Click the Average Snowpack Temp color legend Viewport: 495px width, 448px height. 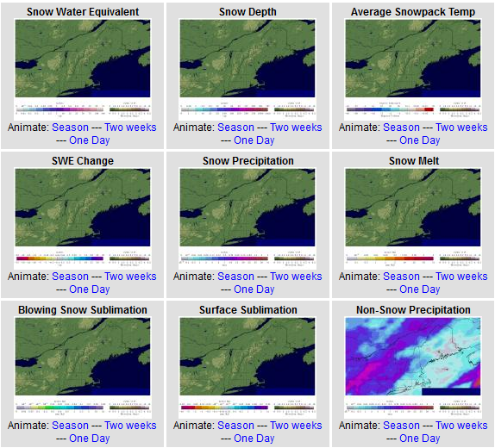(390, 109)
